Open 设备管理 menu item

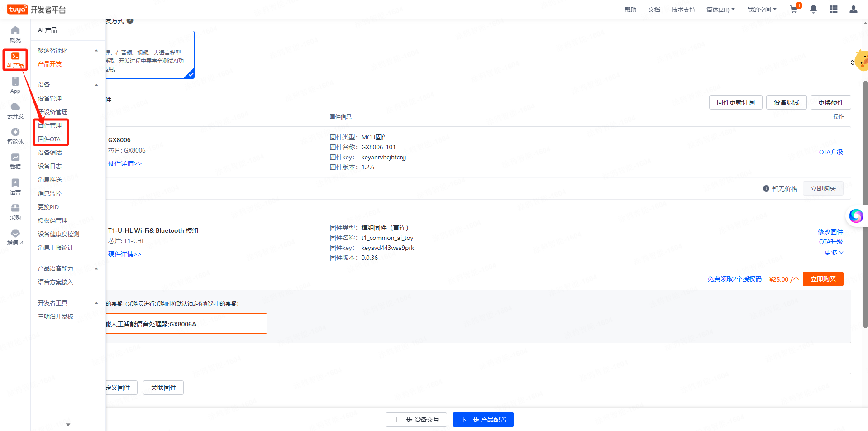tap(50, 98)
